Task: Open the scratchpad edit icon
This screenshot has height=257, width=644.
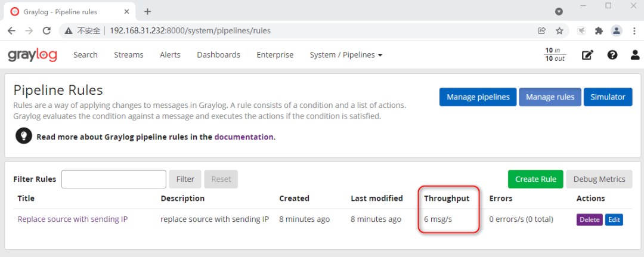Action: click(x=587, y=55)
